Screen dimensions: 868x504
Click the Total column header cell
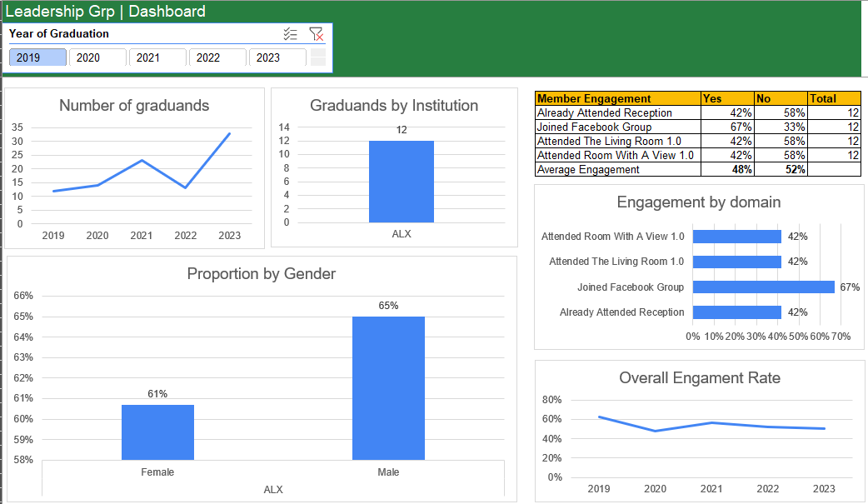point(834,98)
